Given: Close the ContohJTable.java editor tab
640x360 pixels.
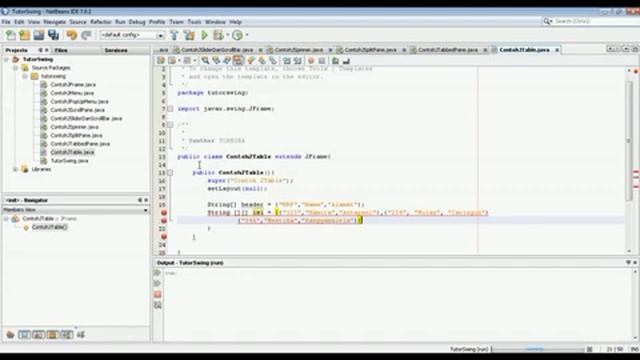Looking at the screenshot, I should tap(557, 50).
